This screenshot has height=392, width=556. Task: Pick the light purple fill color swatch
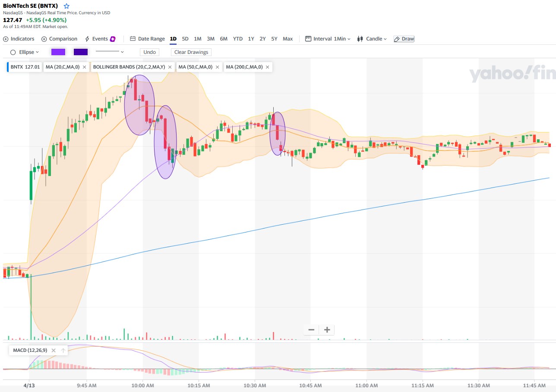(x=58, y=52)
